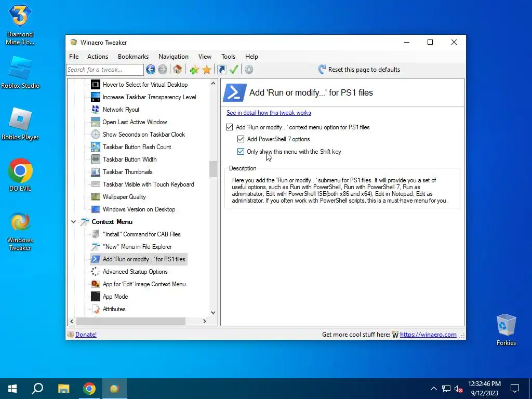Toggle Only show this menu with Shift key
The image size is (532, 399).
pos(241,152)
